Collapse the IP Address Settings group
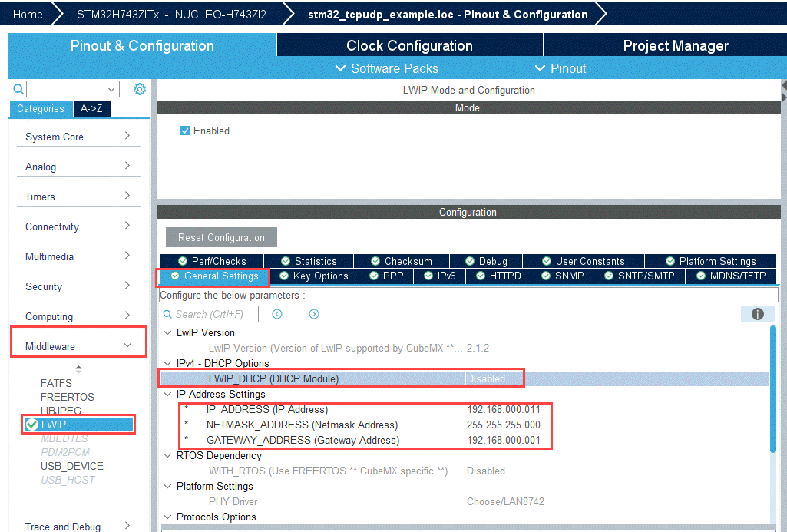This screenshot has width=787, height=532. pyautogui.click(x=168, y=394)
